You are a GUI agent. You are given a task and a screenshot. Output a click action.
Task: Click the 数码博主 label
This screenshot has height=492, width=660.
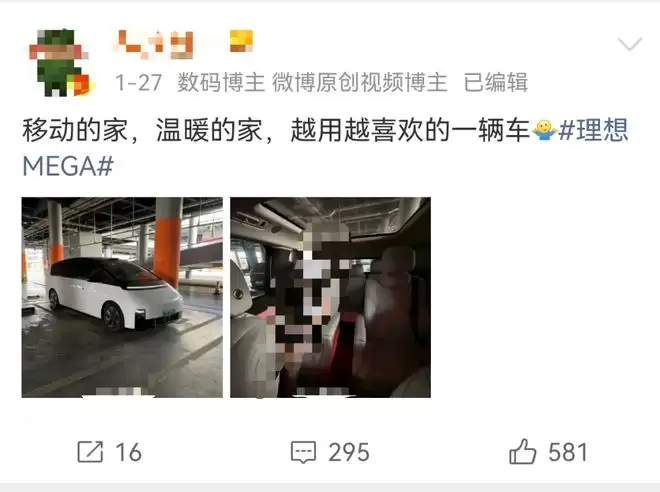(x=221, y=82)
